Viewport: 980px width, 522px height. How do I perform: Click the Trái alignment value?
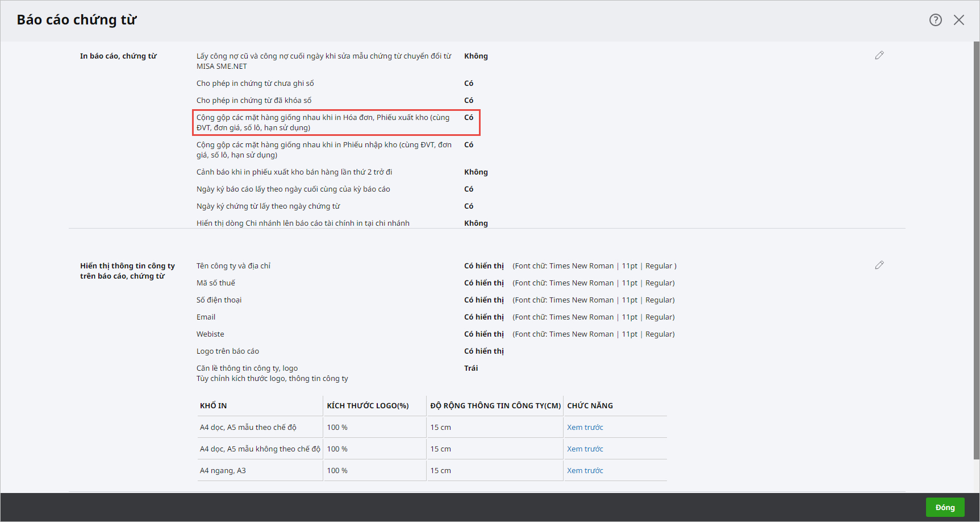tap(471, 368)
